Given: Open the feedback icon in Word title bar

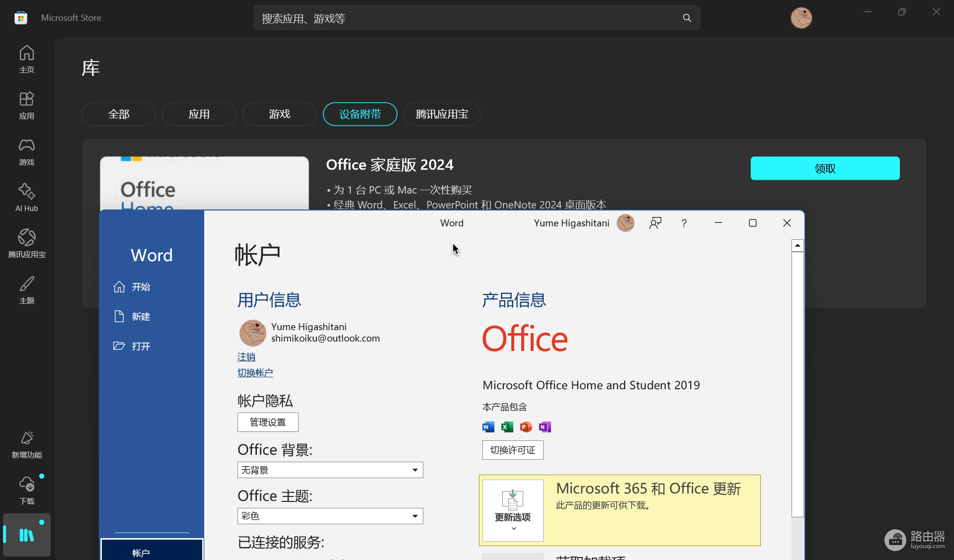Looking at the screenshot, I should coord(655,223).
